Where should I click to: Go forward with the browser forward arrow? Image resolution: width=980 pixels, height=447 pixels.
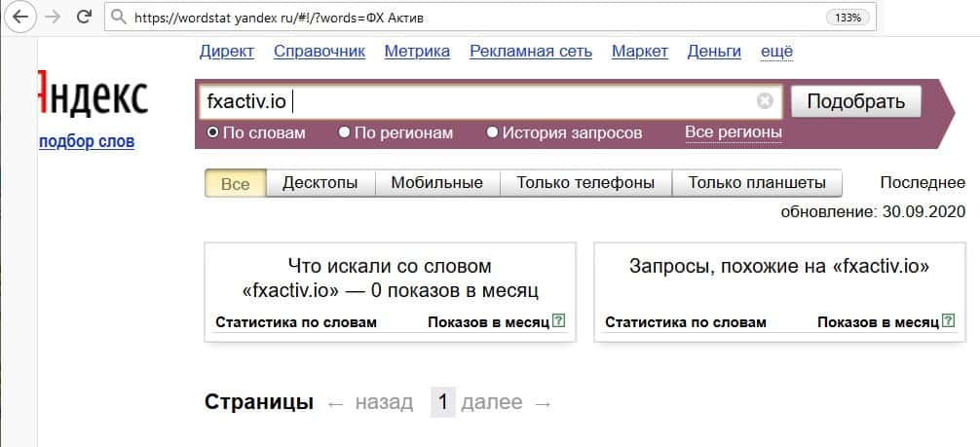click(x=53, y=17)
